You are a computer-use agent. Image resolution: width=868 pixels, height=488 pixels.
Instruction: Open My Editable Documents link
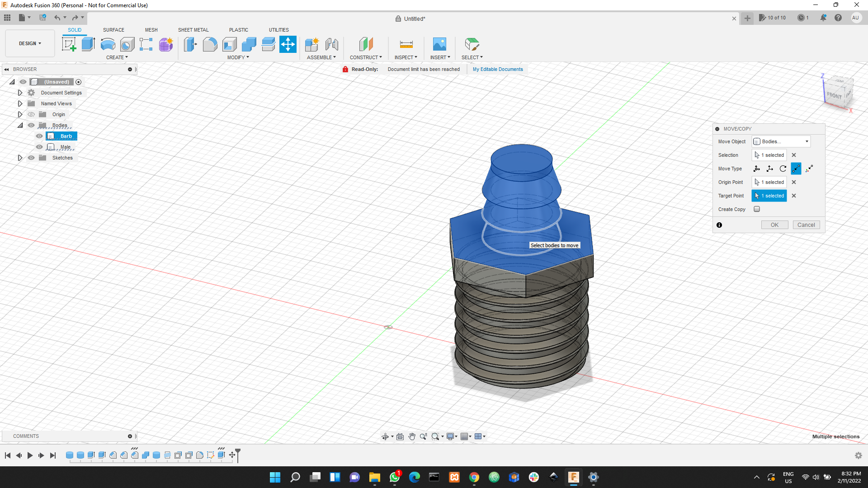[498, 69]
